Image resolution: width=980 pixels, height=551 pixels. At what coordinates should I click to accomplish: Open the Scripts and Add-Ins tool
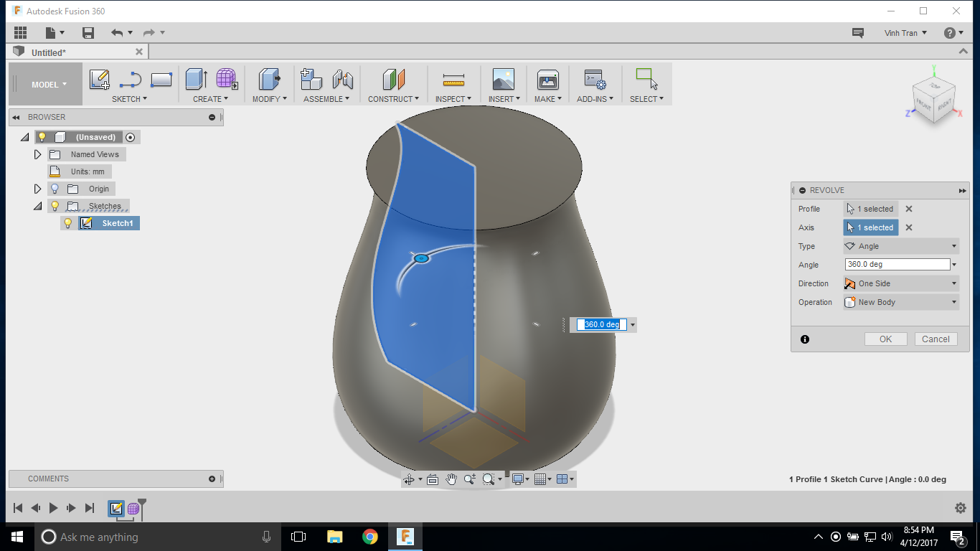pos(595,79)
